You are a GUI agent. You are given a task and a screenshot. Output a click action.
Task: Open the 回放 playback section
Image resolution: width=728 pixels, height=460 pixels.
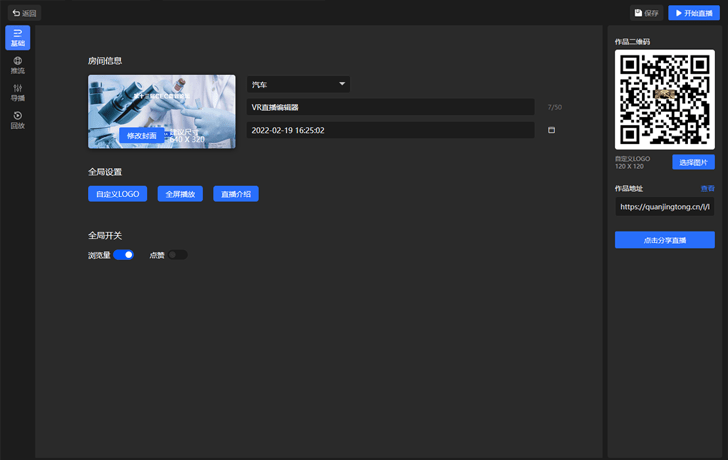[17, 120]
